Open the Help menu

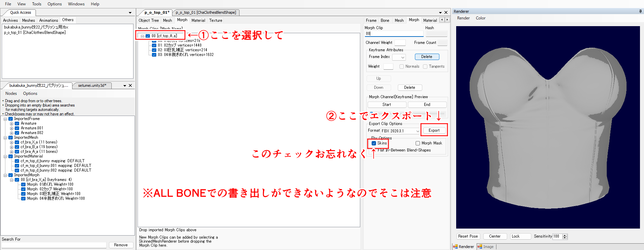coord(95,4)
